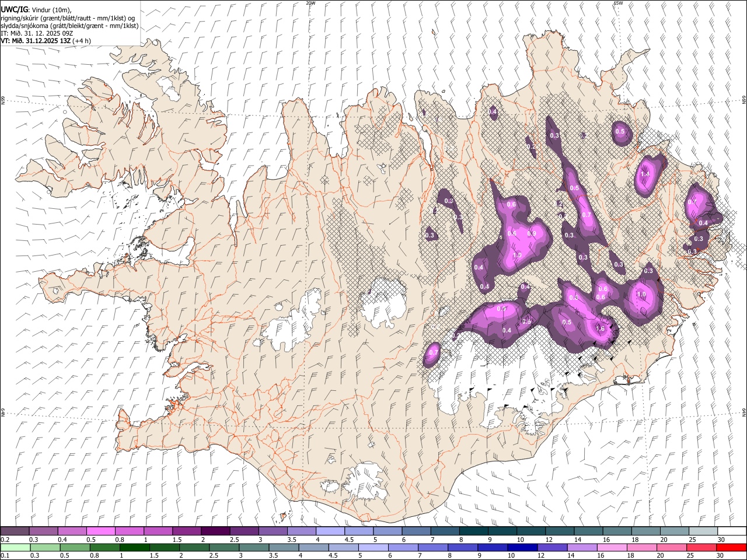Select the 'rigning/skúrir' legend description line
Viewport: 747px width, 560px height.
click(69, 17)
